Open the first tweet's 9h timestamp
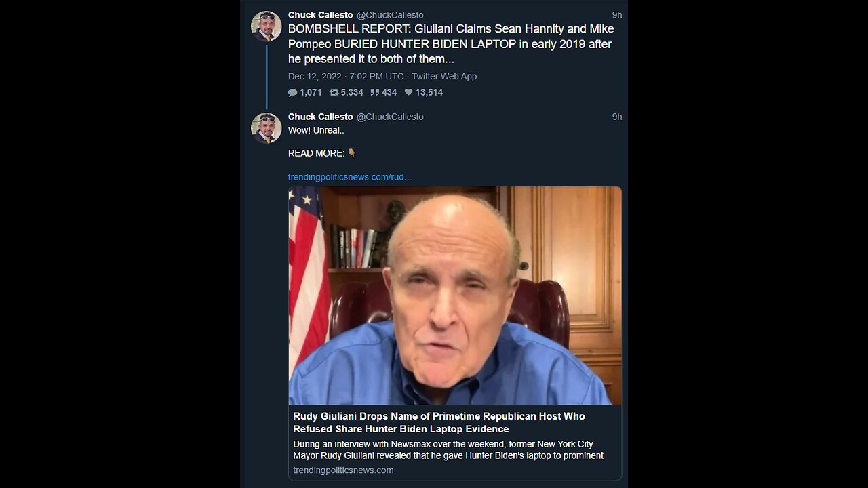868x488 pixels. point(616,15)
